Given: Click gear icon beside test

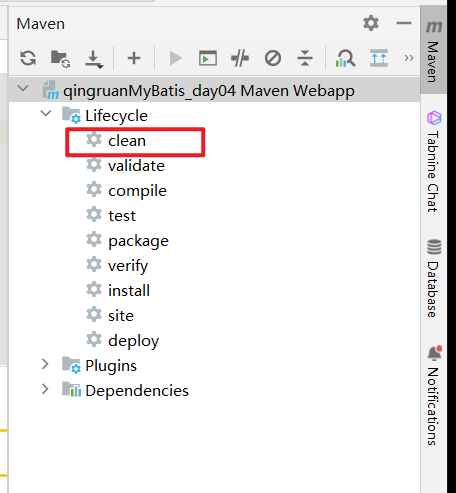Looking at the screenshot, I should click(x=94, y=214).
